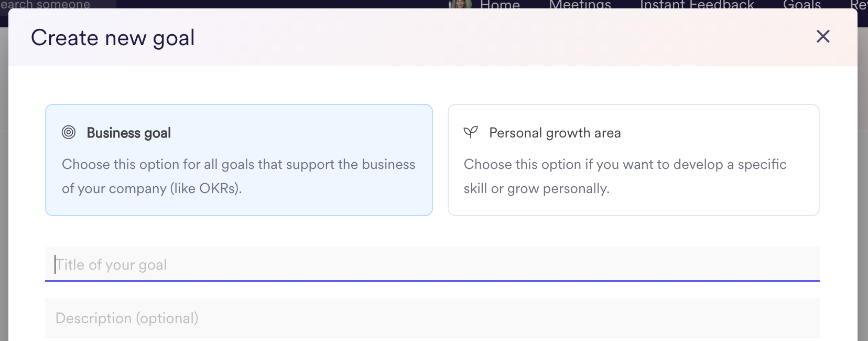This screenshot has height=341, width=868.
Task: Focus the Description (optional) field
Action: [x=432, y=318]
